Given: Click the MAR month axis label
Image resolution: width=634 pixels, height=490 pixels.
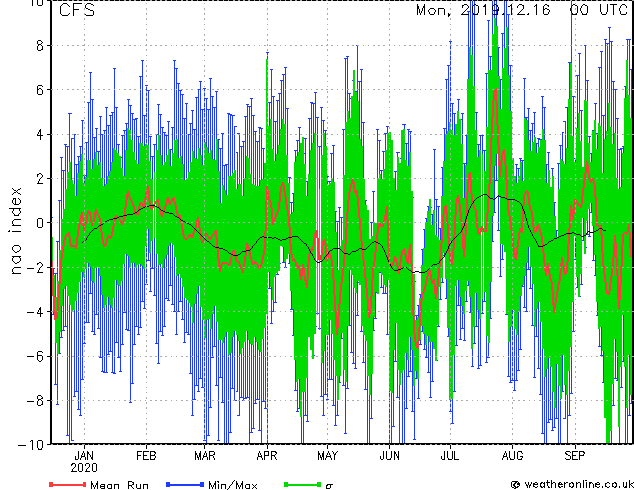Looking at the screenshot, I should (x=205, y=456).
